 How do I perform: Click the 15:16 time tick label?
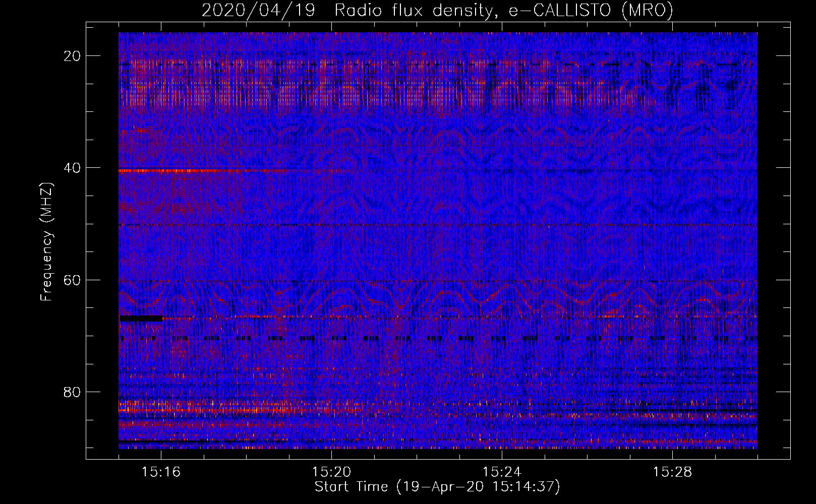(x=161, y=472)
